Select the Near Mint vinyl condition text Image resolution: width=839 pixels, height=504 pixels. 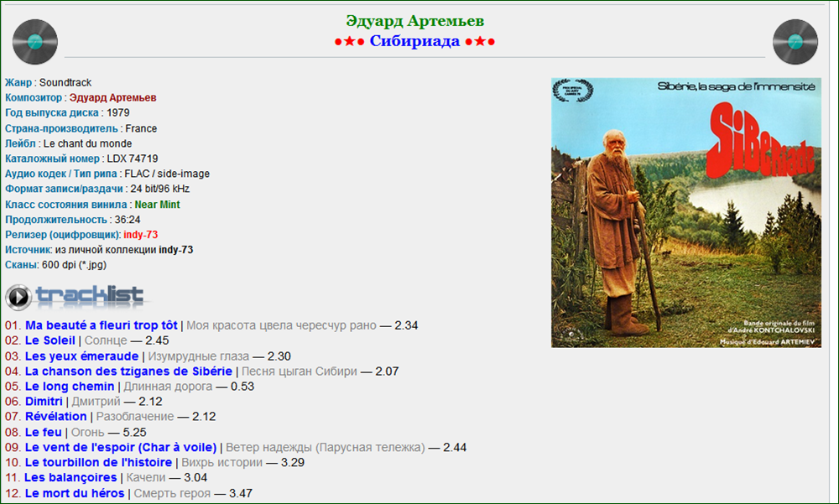(158, 205)
